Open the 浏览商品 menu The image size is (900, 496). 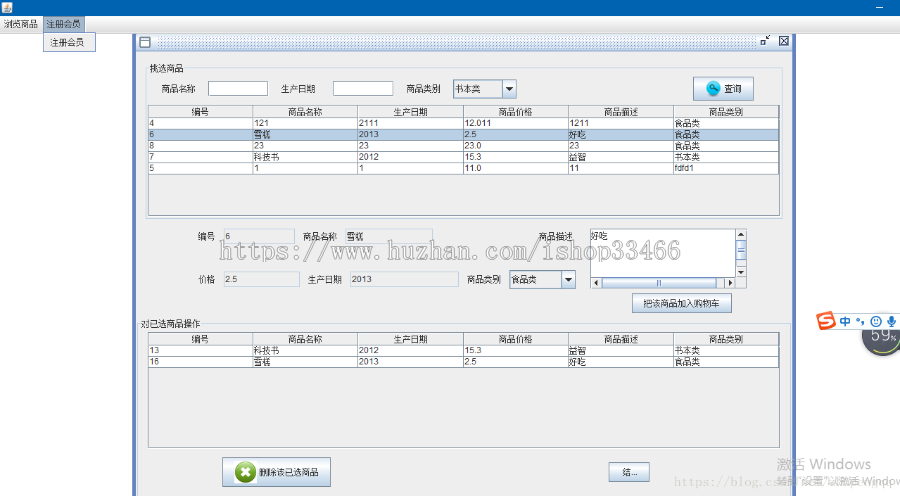coord(21,24)
